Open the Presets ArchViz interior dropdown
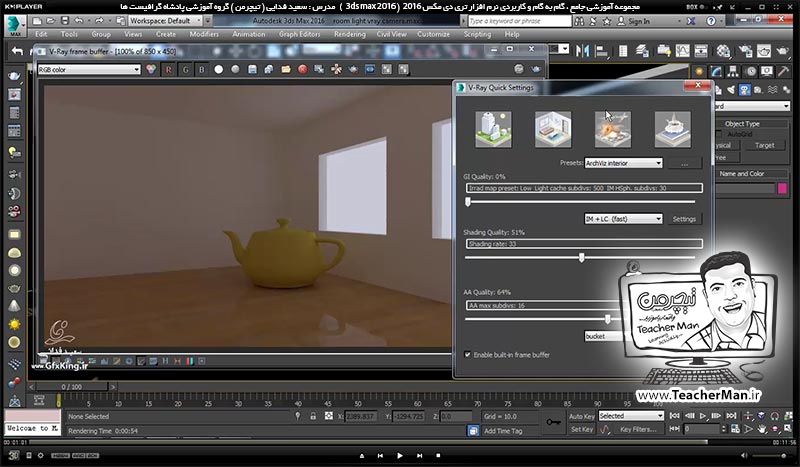The image size is (800, 467). point(623,163)
